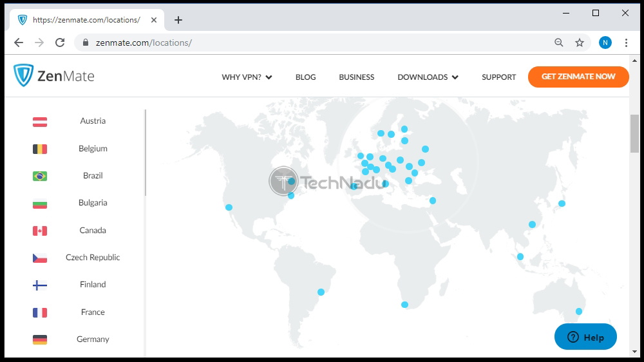Click GET ZENMATE NOW button
644x362 pixels.
pos(578,77)
